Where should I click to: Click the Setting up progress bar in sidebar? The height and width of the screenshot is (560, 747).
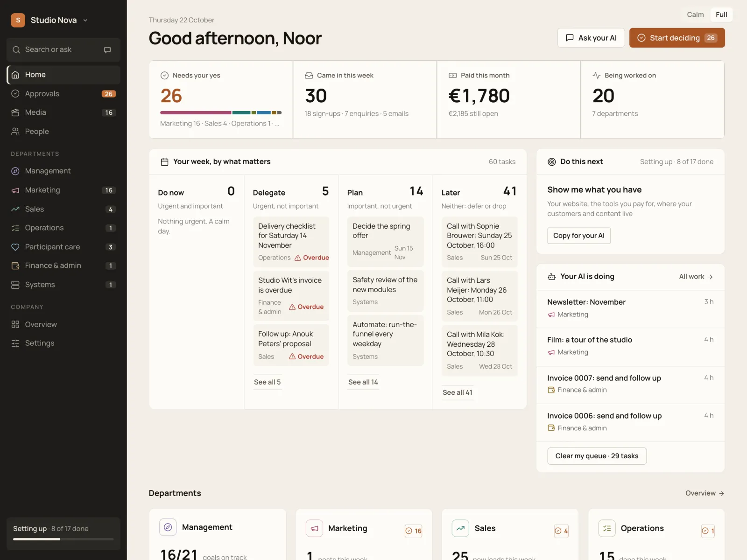point(63,539)
